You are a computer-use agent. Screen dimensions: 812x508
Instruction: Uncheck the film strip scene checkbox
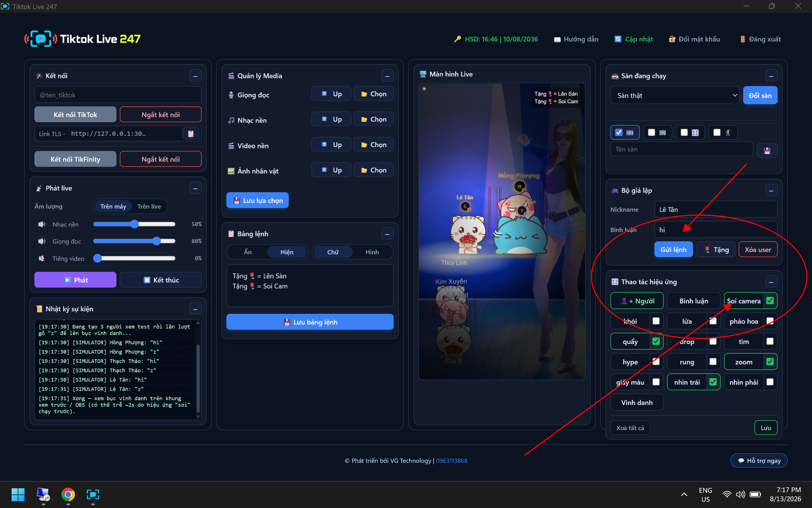click(x=619, y=132)
